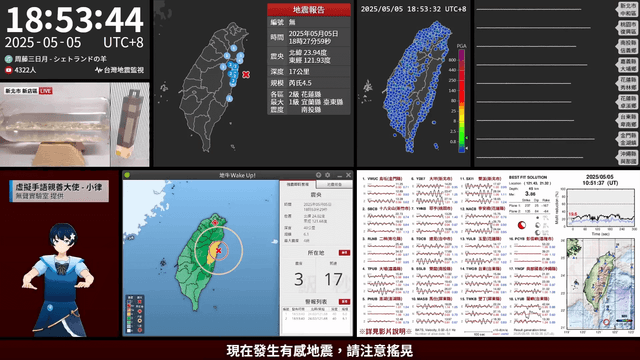
Task: Click the focal mechanism beachball in best fit panel
Action: pyautogui.click(x=522, y=225)
